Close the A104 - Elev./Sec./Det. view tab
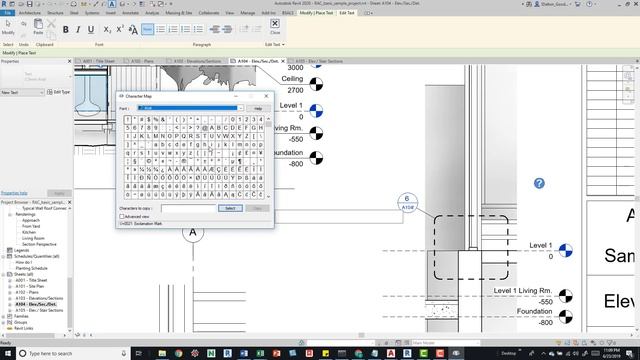This screenshot has width=640, height=360. [282, 61]
